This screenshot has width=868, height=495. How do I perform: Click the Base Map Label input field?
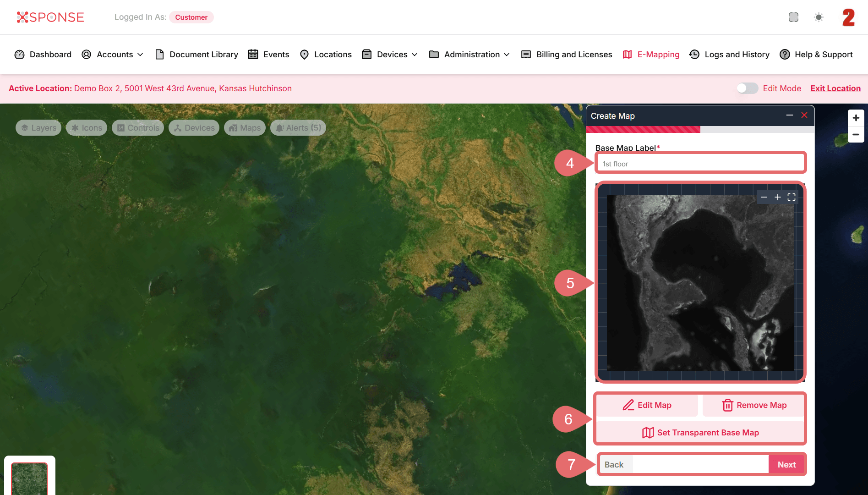tap(700, 164)
